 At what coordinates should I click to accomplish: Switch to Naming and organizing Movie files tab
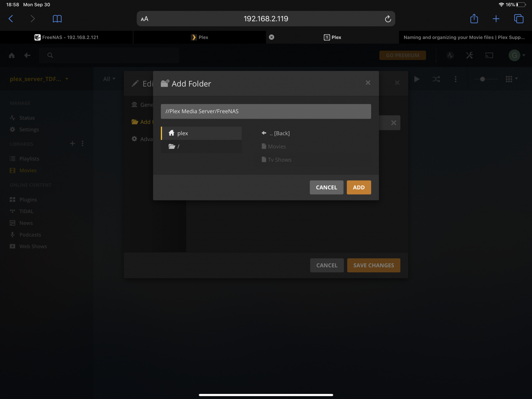click(465, 37)
